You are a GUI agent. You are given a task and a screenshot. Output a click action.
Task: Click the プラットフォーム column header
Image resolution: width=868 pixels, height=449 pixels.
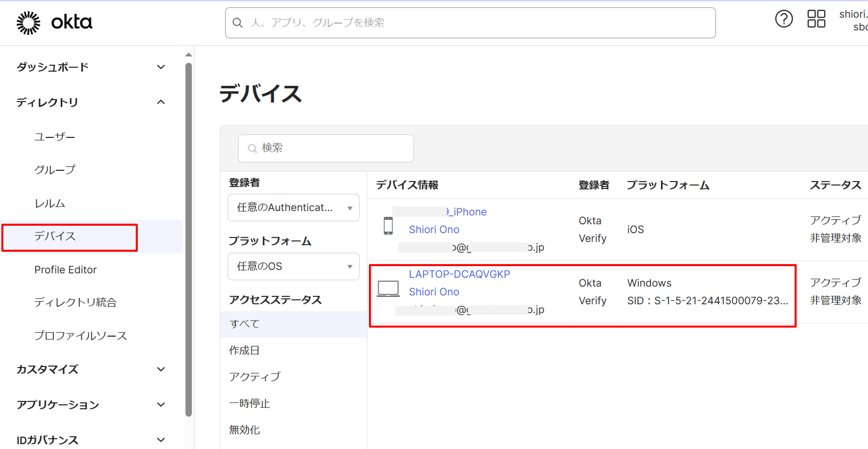[668, 185]
